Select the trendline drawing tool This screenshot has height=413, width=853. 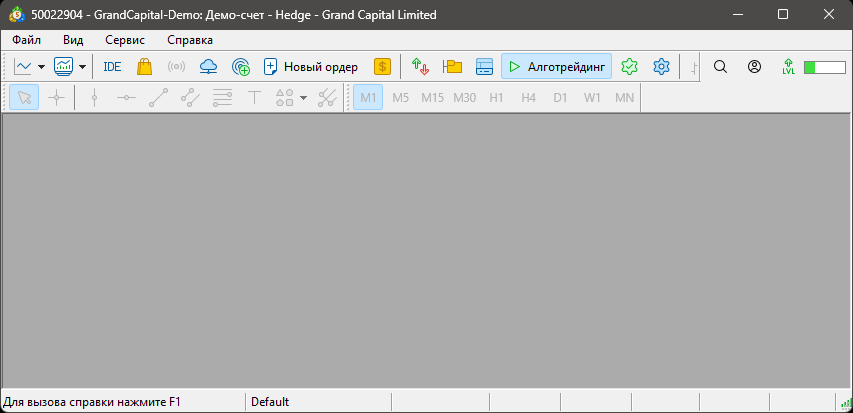158,97
